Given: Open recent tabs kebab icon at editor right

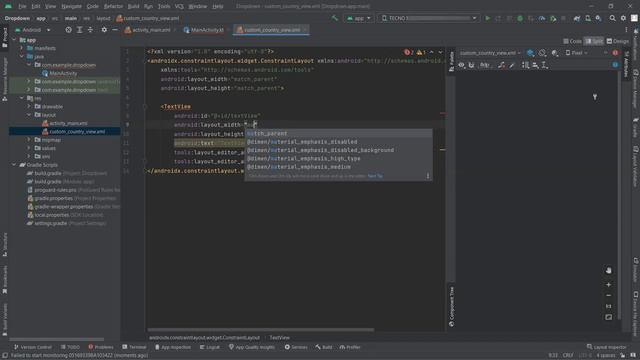Looking at the screenshot, I should coord(627,30).
